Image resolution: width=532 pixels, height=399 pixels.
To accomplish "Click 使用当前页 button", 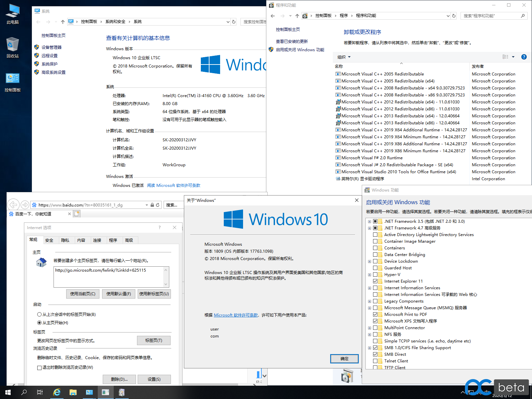I will (83, 294).
